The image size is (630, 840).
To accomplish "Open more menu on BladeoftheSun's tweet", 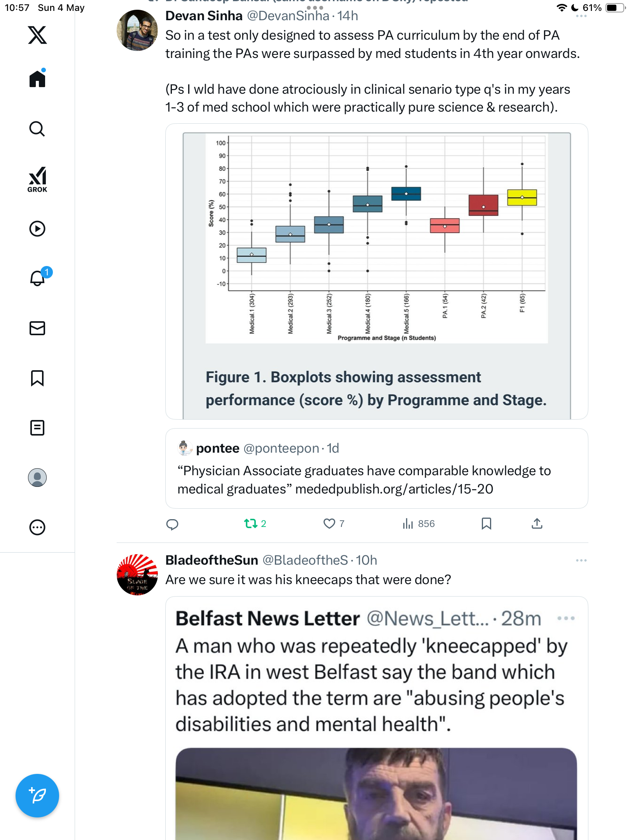I will pyautogui.click(x=581, y=560).
